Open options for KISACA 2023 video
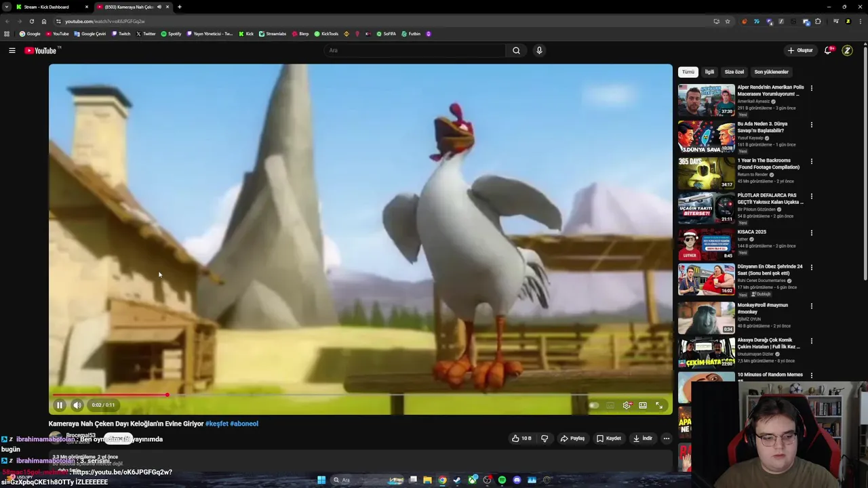This screenshot has height=488, width=868. point(812,232)
